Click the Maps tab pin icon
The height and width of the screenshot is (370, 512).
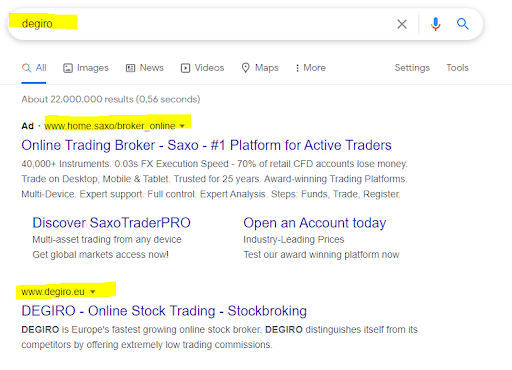[246, 68]
